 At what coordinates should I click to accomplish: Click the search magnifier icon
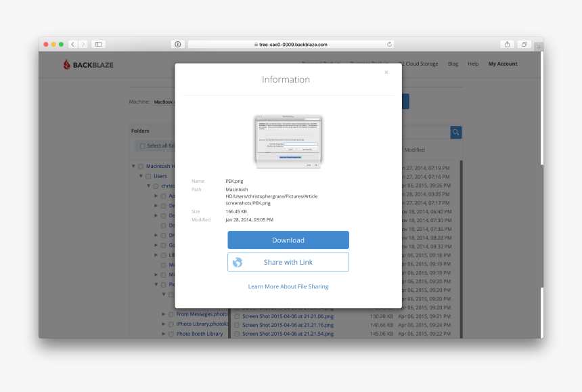455,132
